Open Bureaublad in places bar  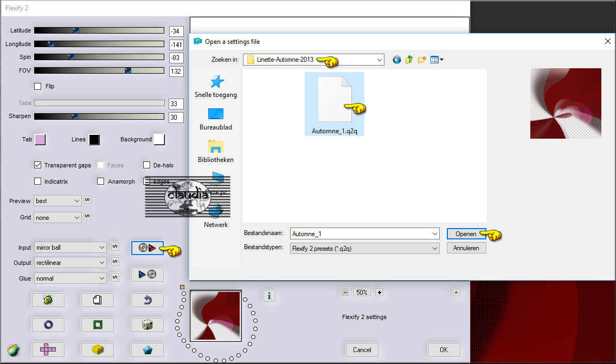point(216,119)
